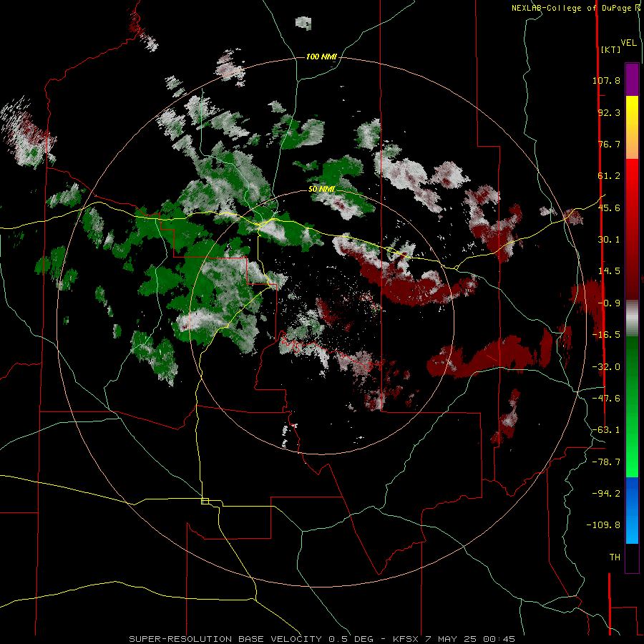Select the 14.5 velocity scale value

609,271
